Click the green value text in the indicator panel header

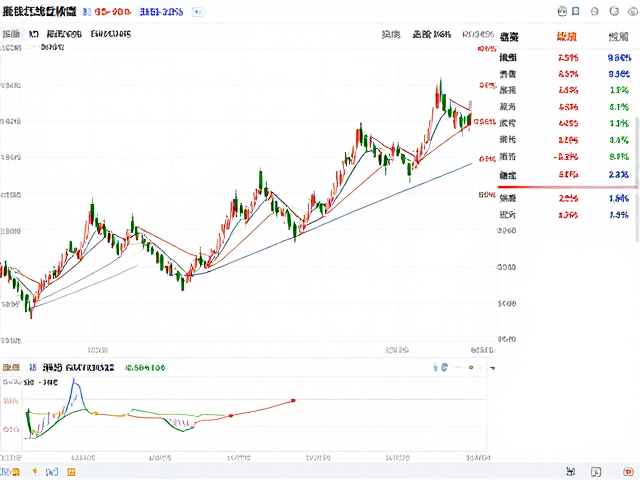145,368
